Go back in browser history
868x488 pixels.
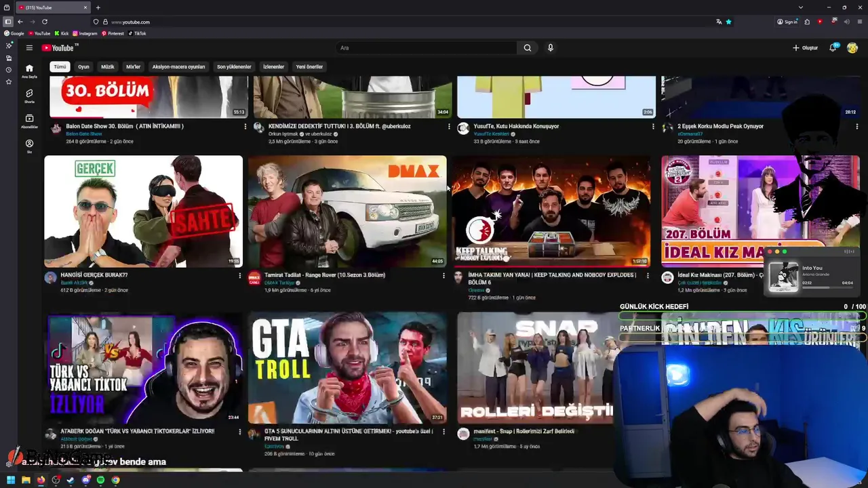click(x=20, y=22)
